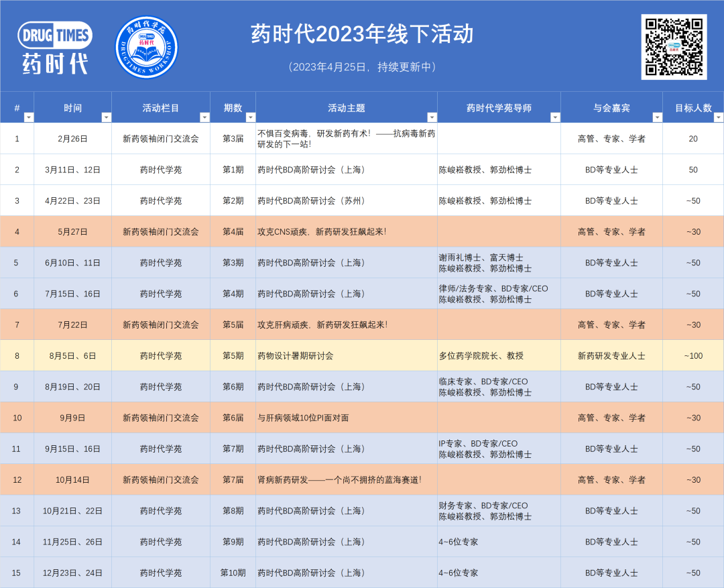Select the target count cell ~100
The height and width of the screenshot is (588, 724).
[x=693, y=355]
